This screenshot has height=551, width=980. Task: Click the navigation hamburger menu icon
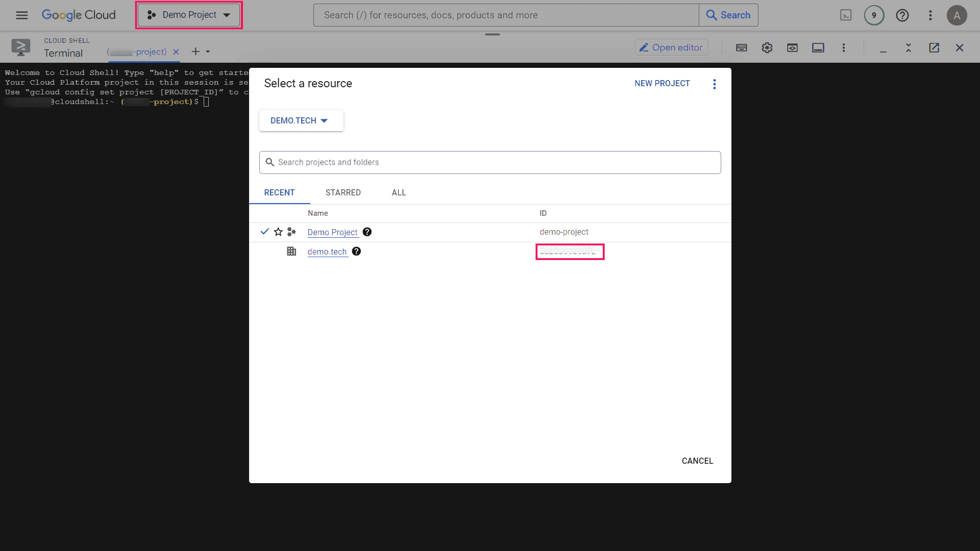coord(21,15)
